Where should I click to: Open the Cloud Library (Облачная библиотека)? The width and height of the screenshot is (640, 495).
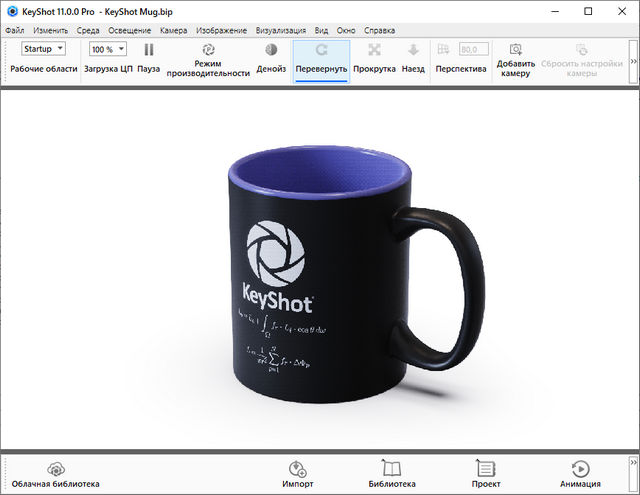pos(56,474)
